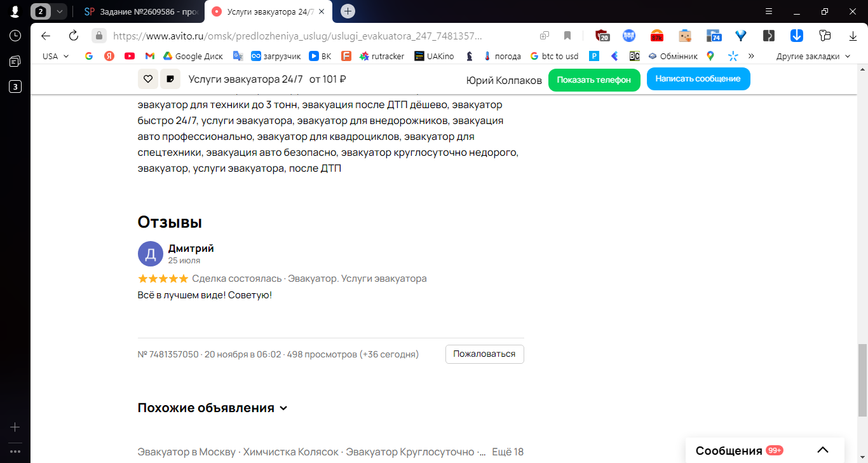Open the history clock in the sidebar
Screen dimensions: 868x463
click(15, 36)
